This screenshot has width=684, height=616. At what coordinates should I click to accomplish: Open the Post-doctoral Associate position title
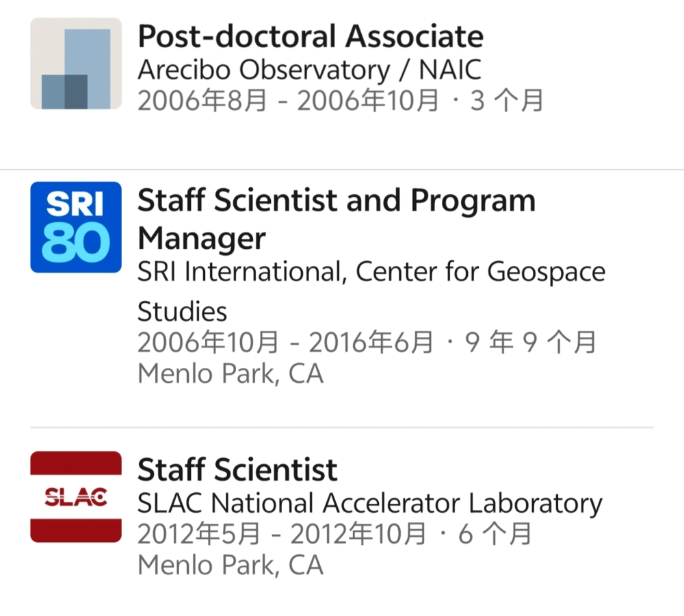pos(310,37)
